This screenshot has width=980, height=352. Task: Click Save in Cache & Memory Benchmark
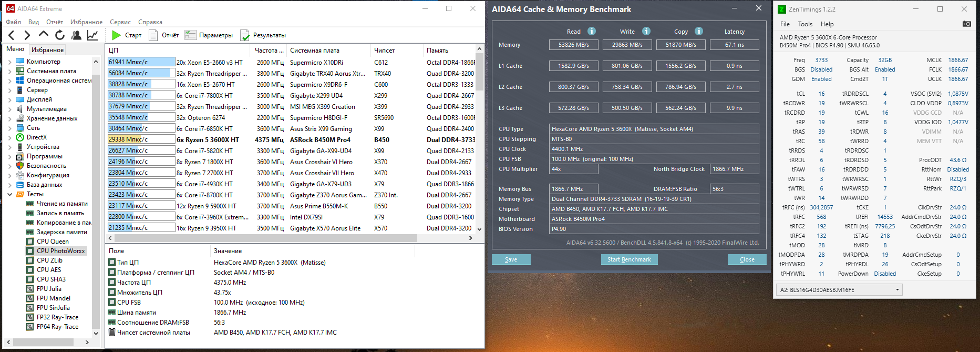511,259
